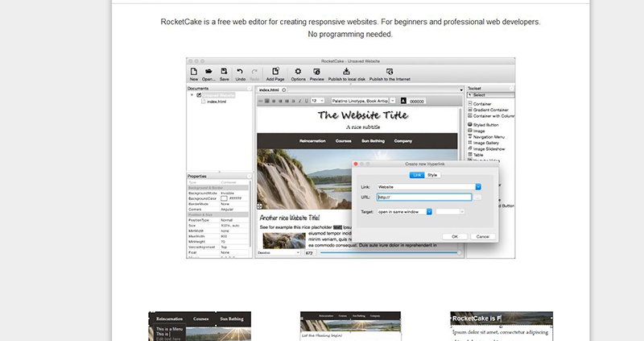Click Publish to the Internet icon
The height and width of the screenshot is (341, 644).
(x=390, y=72)
